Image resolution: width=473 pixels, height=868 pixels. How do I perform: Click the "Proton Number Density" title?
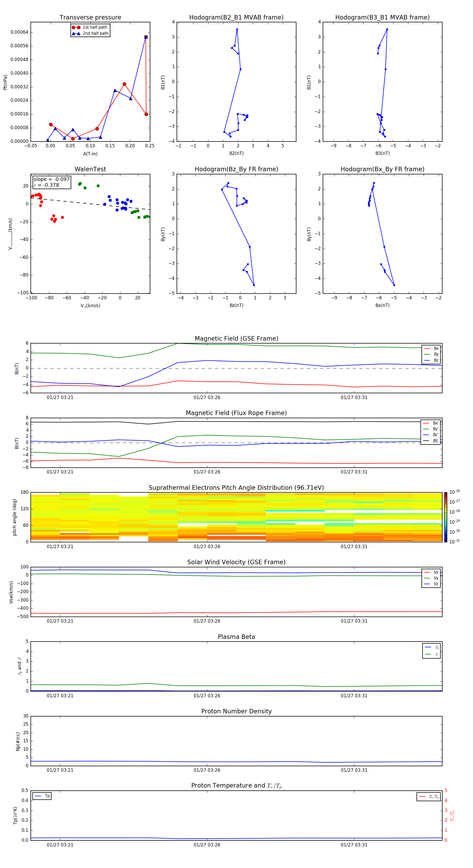coord(236,711)
